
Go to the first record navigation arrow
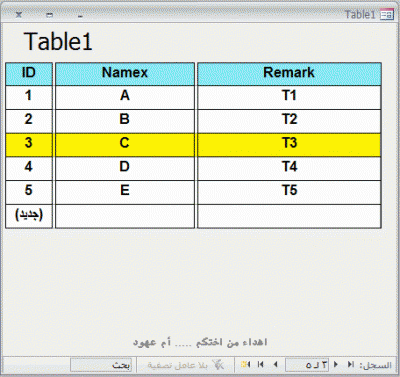click(350, 364)
